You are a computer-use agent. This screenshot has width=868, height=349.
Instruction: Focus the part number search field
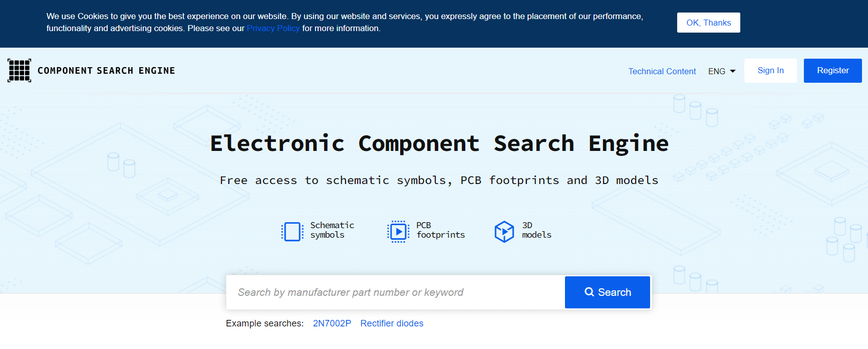(x=395, y=292)
